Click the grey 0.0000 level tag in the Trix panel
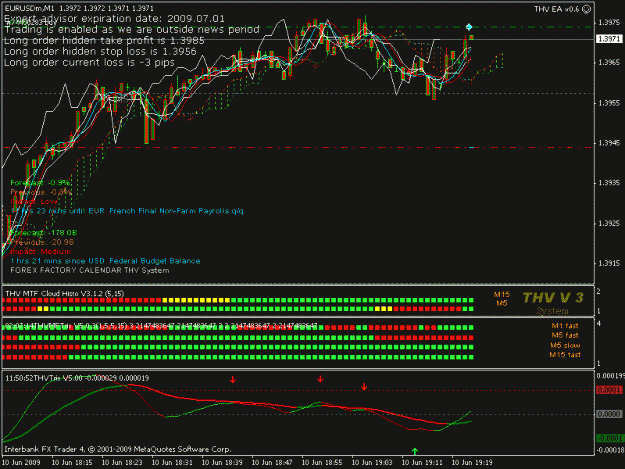This screenshot has width=625, height=469. tap(609, 414)
